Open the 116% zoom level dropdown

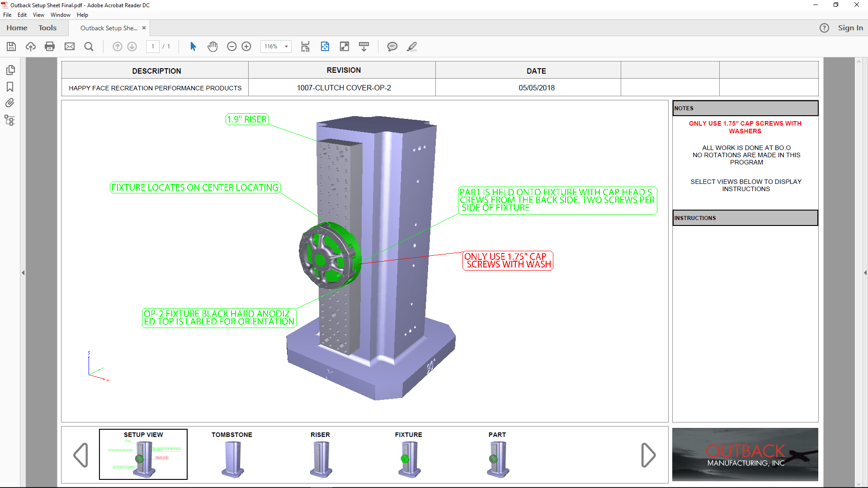[286, 47]
